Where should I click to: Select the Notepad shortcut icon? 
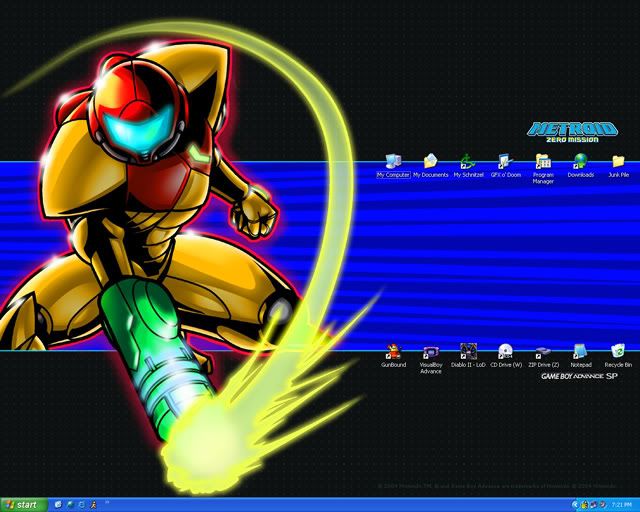coord(580,356)
